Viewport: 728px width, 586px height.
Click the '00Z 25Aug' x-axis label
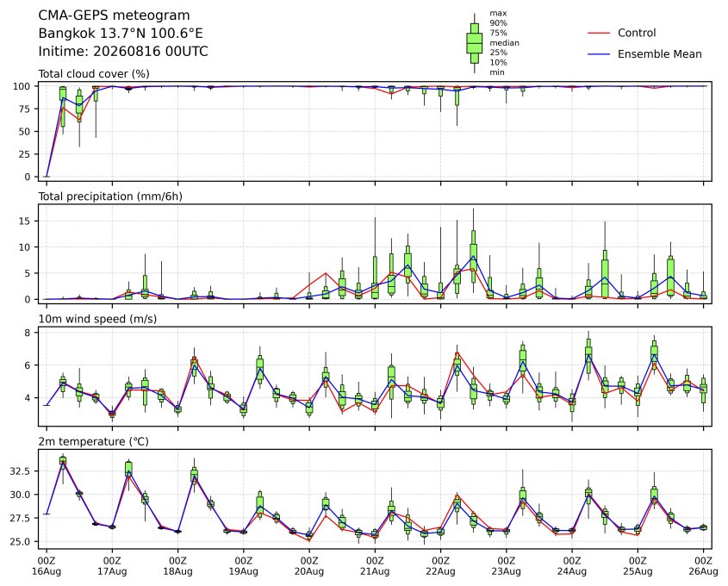point(638,566)
